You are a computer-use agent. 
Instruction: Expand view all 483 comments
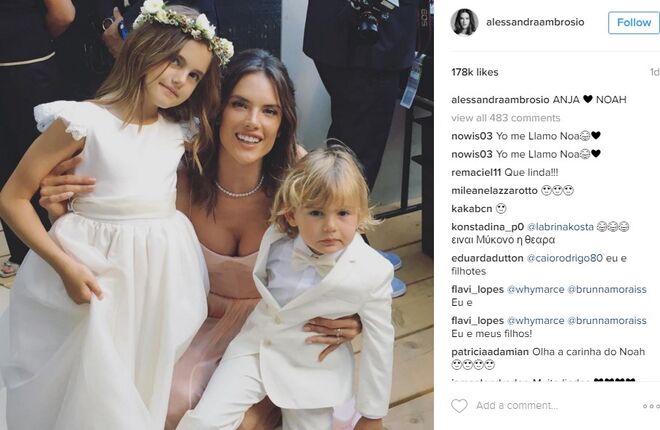(x=506, y=118)
